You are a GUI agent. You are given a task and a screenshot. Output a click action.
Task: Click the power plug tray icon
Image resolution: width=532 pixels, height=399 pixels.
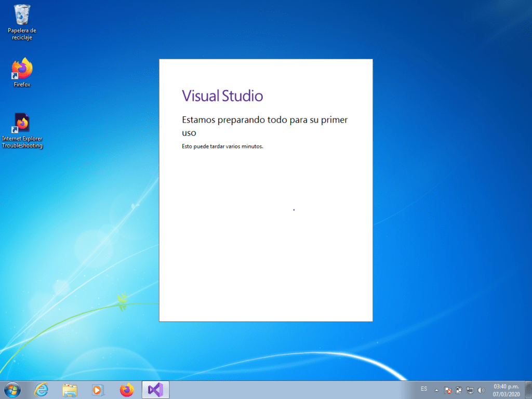tap(459, 390)
